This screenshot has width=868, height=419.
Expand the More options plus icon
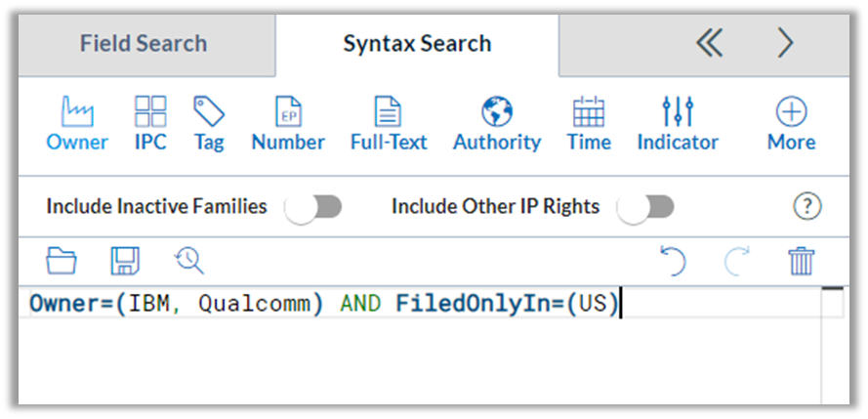[792, 111]
